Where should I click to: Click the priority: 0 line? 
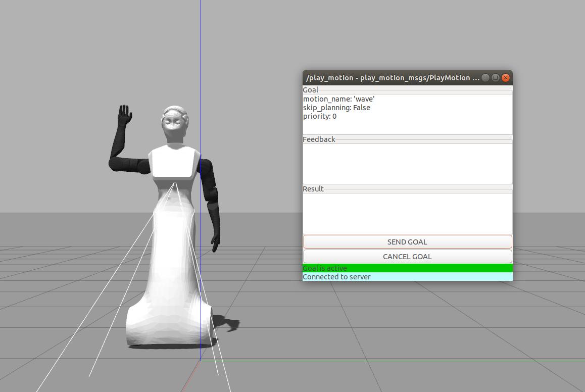coord(320,116)
